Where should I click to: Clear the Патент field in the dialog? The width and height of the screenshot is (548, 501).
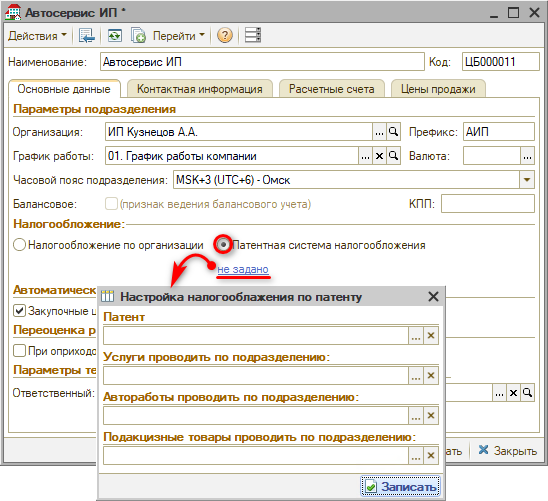431,336
